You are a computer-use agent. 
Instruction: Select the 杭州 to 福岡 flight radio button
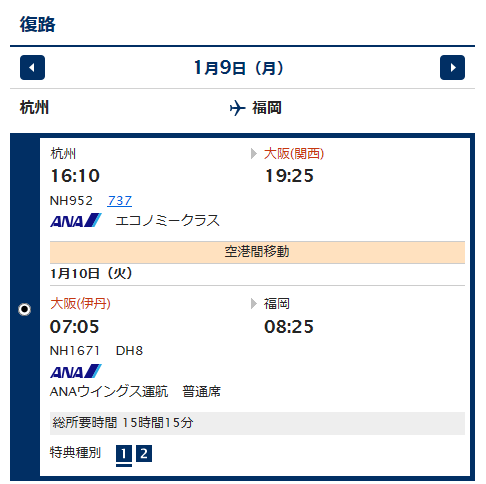coord(24,309)
